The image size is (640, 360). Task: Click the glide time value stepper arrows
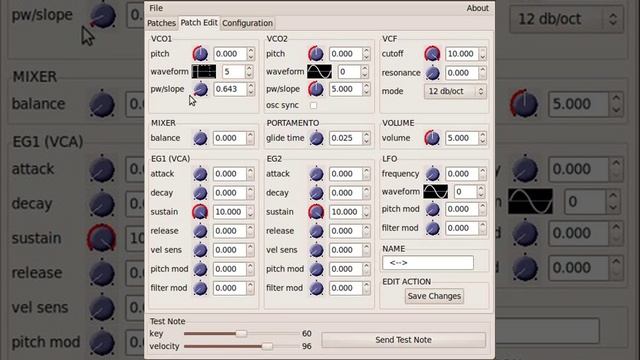point(366,138)
